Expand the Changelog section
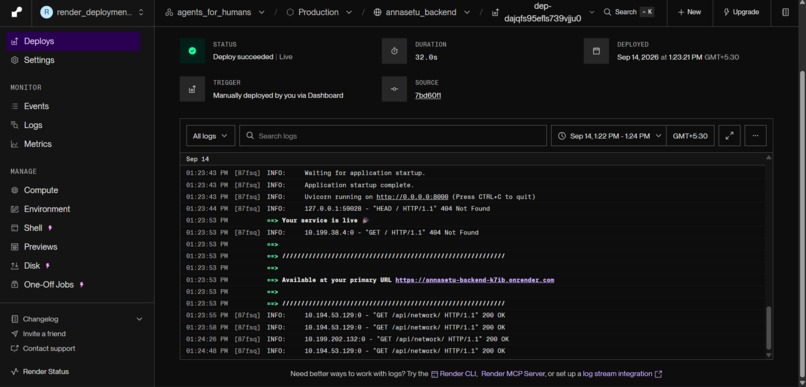 click(x=77, y=319)
